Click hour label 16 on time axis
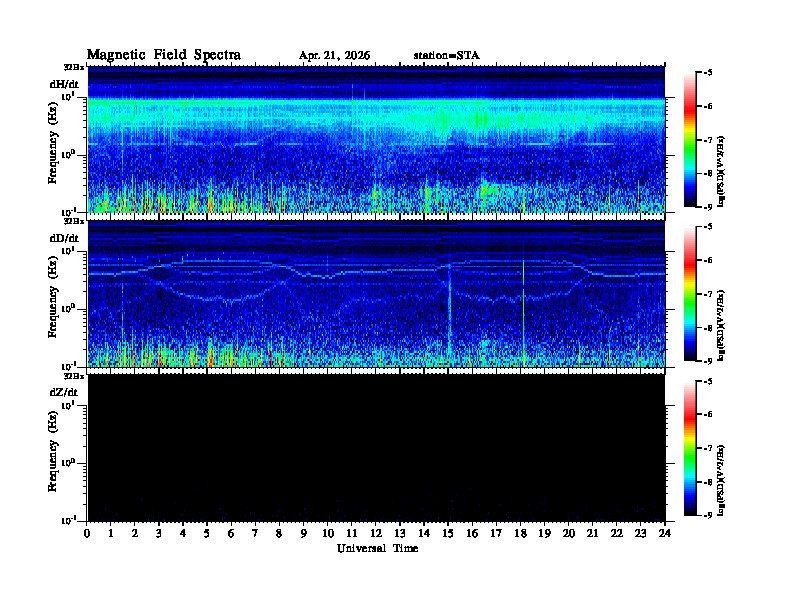This screenshot has height=612, width=792. click(x=472, y=533)
